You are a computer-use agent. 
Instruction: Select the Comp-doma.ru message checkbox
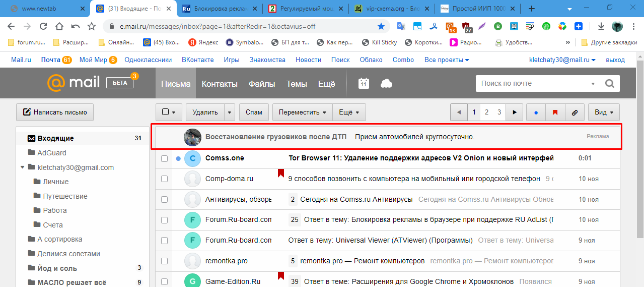pos(164,179)
